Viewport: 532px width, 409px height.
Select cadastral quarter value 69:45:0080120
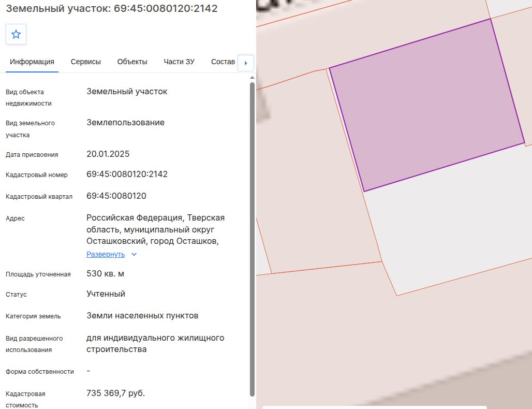116,196
